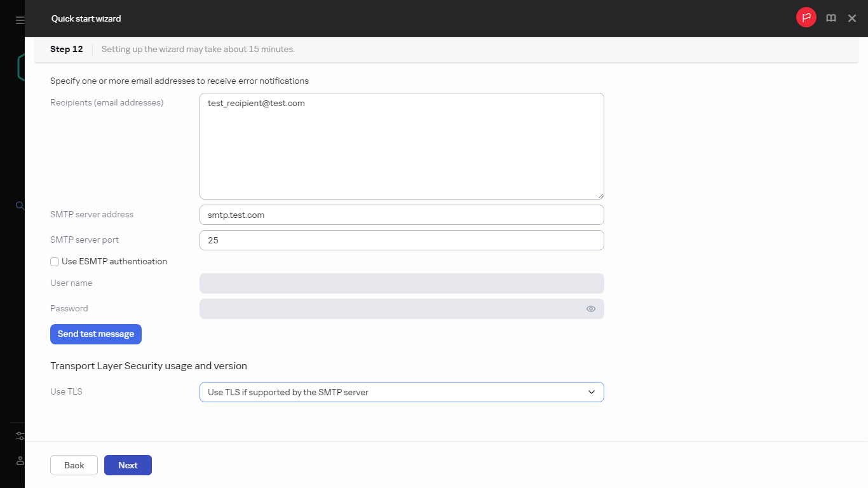
Task: Close the Quick start wizard
Action: click(x=852, y=18)
